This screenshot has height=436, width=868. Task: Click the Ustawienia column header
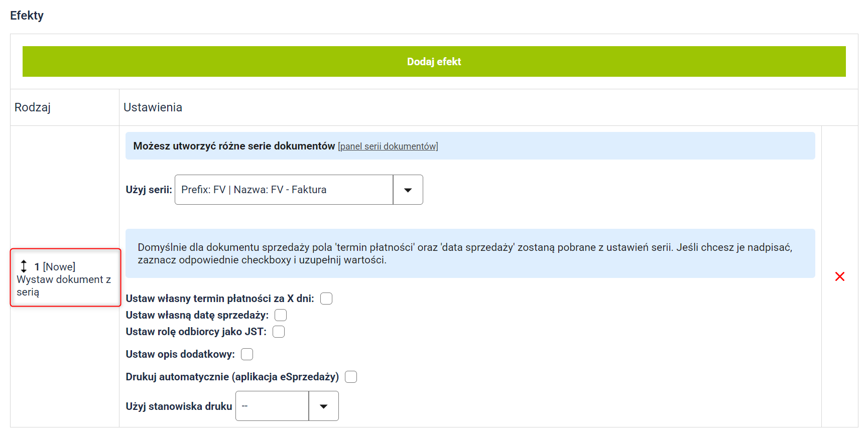click(153, 107)
